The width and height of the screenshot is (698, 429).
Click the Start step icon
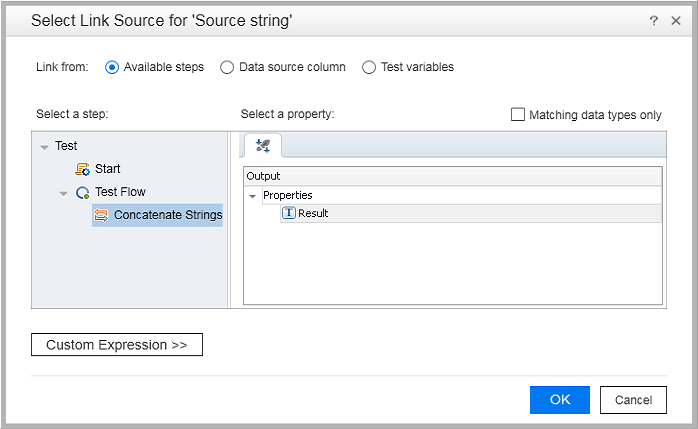(83, 169)
